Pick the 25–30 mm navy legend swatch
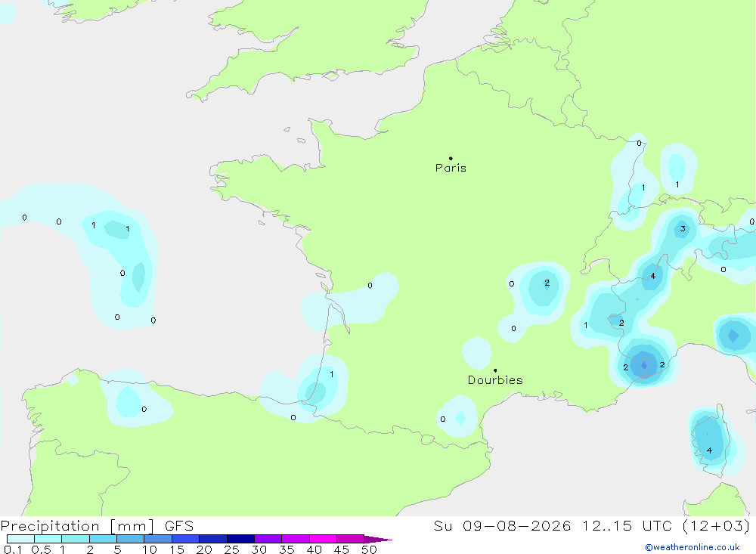The width and height of the screenshot is (756, 554). pos(240,539)
